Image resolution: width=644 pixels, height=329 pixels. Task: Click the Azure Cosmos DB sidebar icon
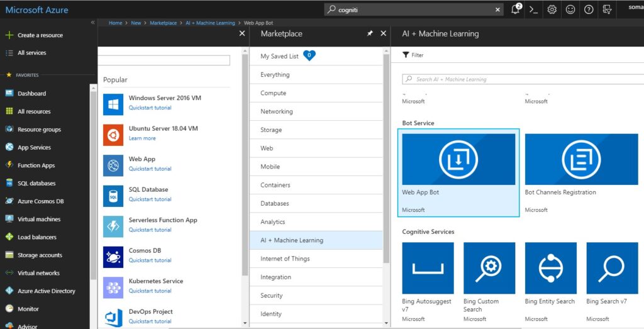(x=9, y=201)
